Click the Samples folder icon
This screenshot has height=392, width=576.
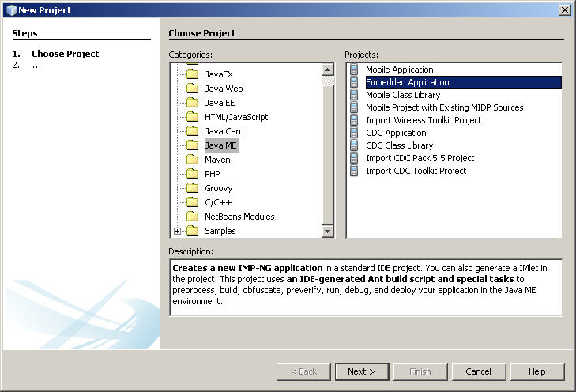click(192, 231)
